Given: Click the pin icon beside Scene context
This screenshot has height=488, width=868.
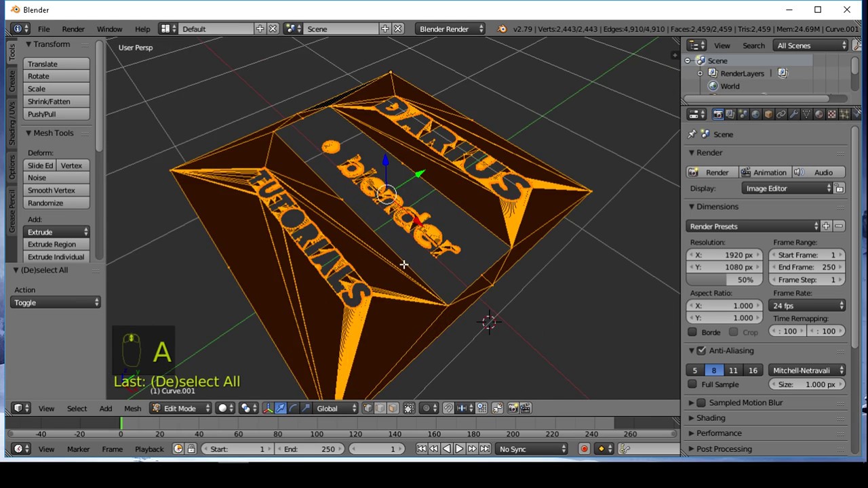Looking at the screenshot, I should click(692, 134).
